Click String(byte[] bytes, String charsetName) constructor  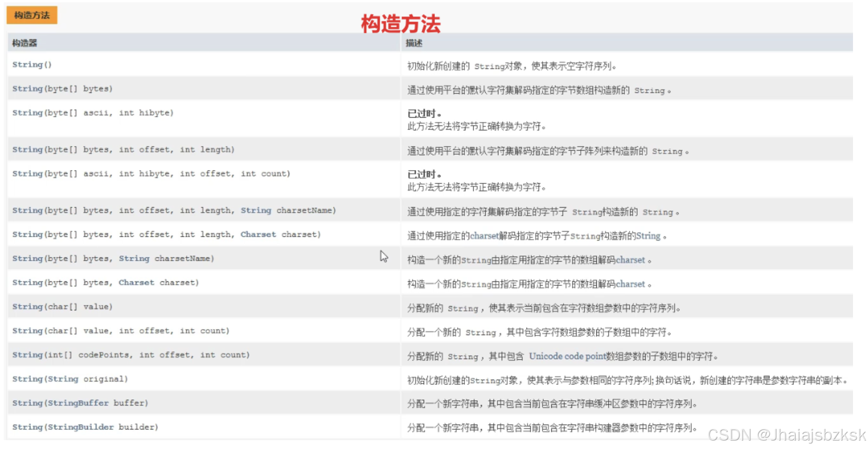[113, 259]
